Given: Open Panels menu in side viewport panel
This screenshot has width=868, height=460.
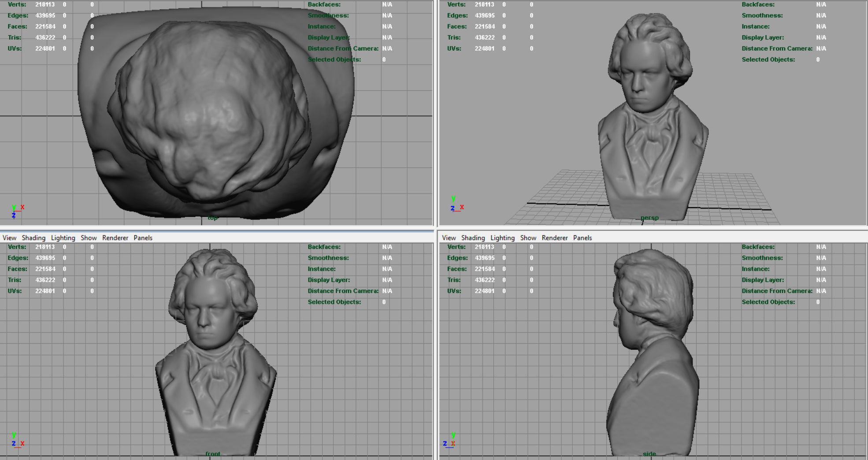Looking at the screenshot, I should tap(582, 237).
